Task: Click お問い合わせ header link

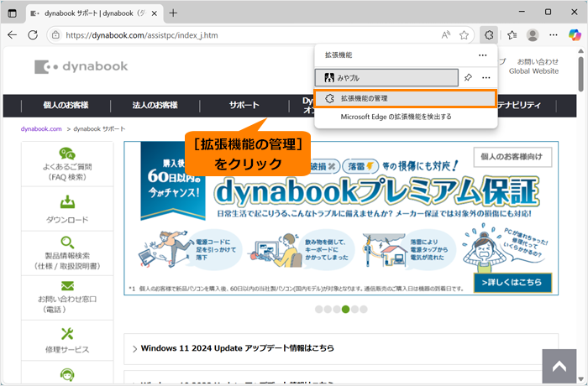Action: (538, 62)
